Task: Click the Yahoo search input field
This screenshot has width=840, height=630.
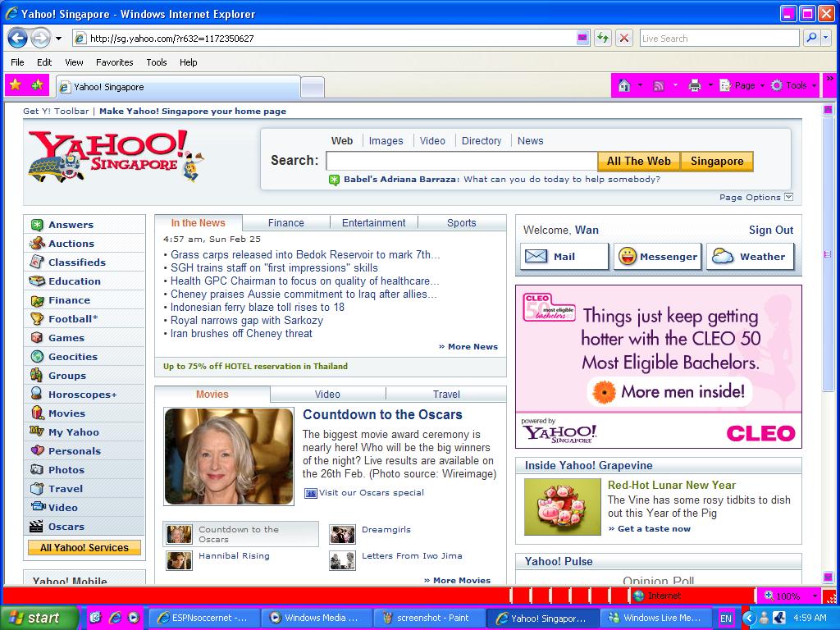Action: (x=461, y=162)
